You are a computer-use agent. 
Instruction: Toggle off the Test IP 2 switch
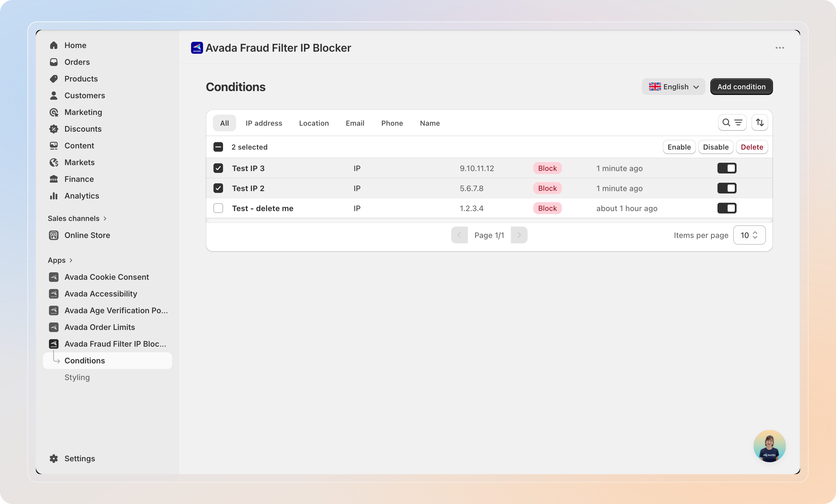[x=727, y=188]
